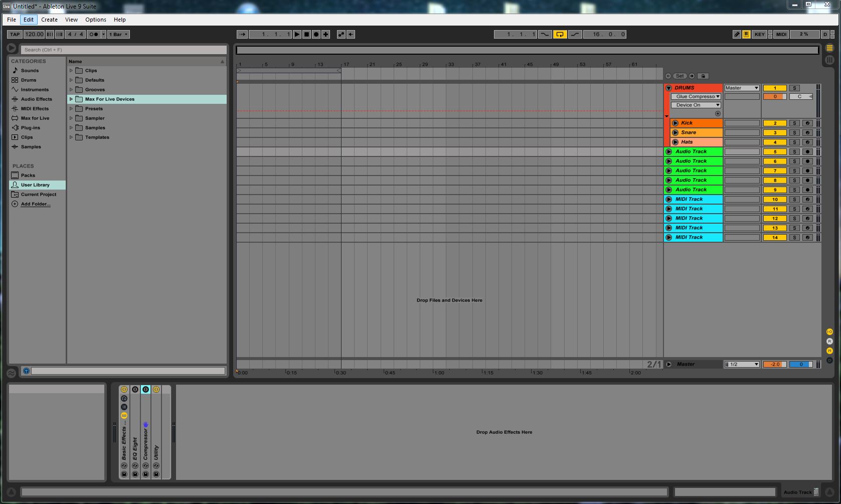Open the Create menu

[x=49, y=20]
